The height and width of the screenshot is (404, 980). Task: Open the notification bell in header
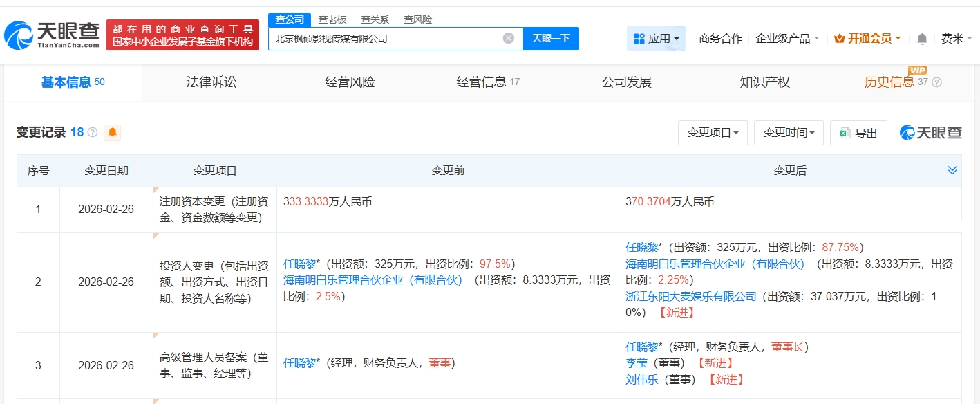922,39
